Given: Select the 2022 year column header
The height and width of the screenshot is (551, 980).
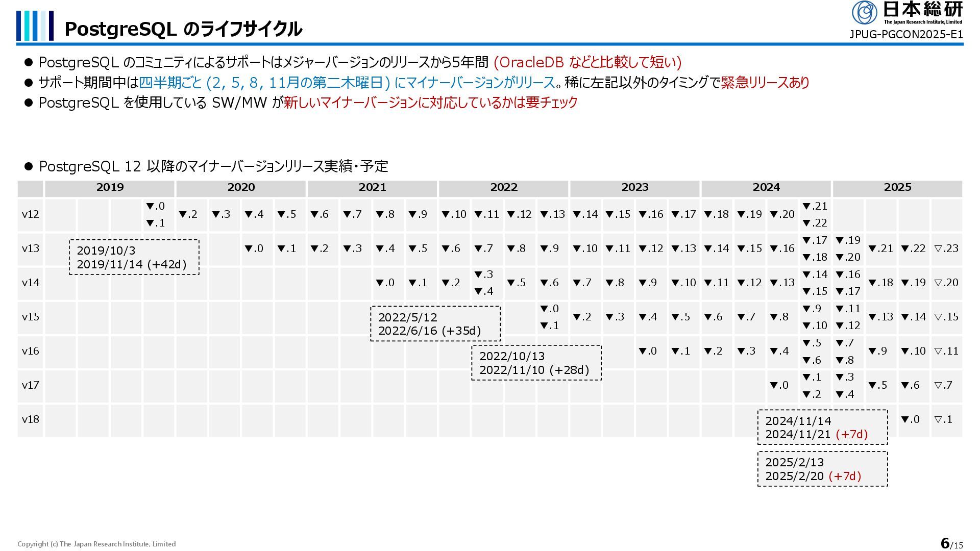Looking at the screenshot, I should 503,187.
